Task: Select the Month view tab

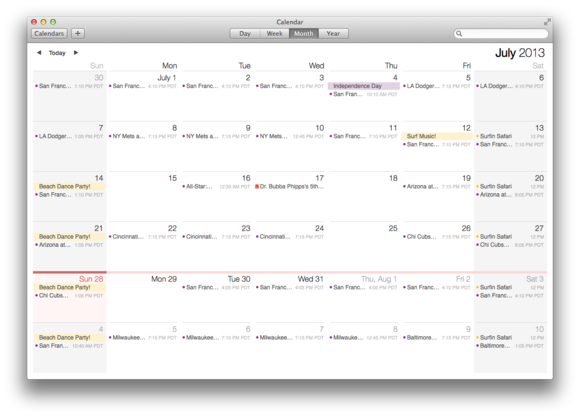Action: [x=304, y=34]
